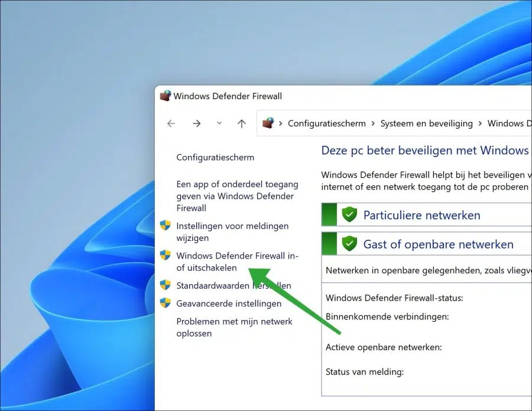Open 'Geavanceerde instellingen' link
The width and height of the screenshot is (532, 411).
(x=229, y=304)
